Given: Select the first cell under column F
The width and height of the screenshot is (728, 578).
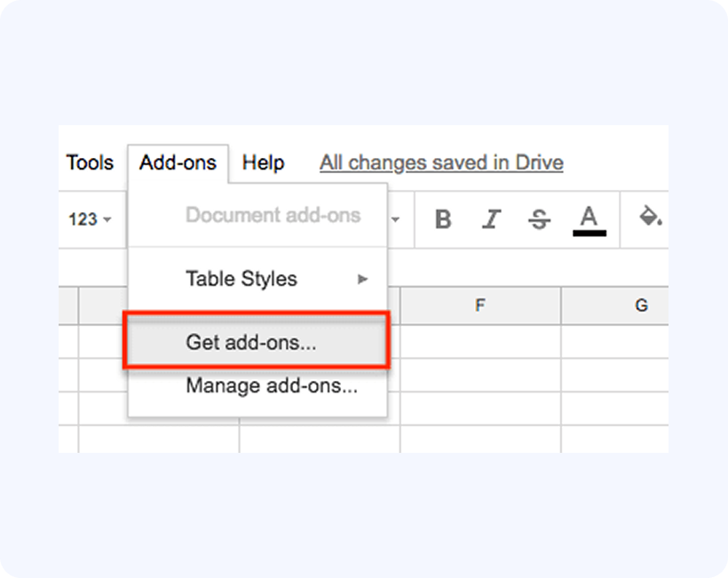Looking at the screenshot, I should point(479,342).
